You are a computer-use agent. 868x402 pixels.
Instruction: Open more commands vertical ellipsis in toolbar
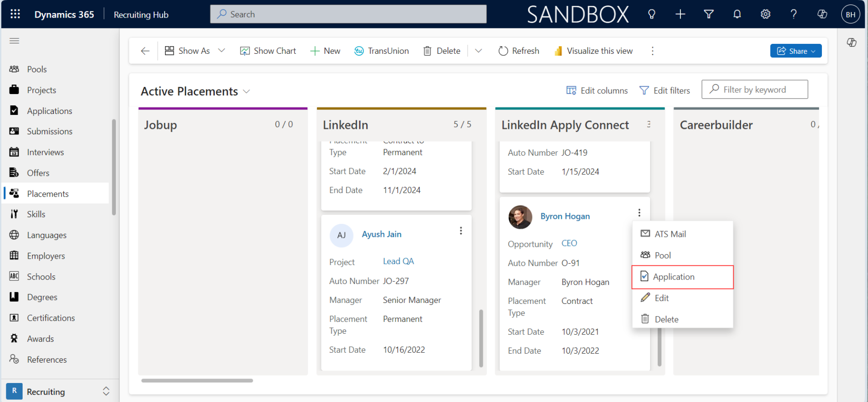(x=652, y=51)
